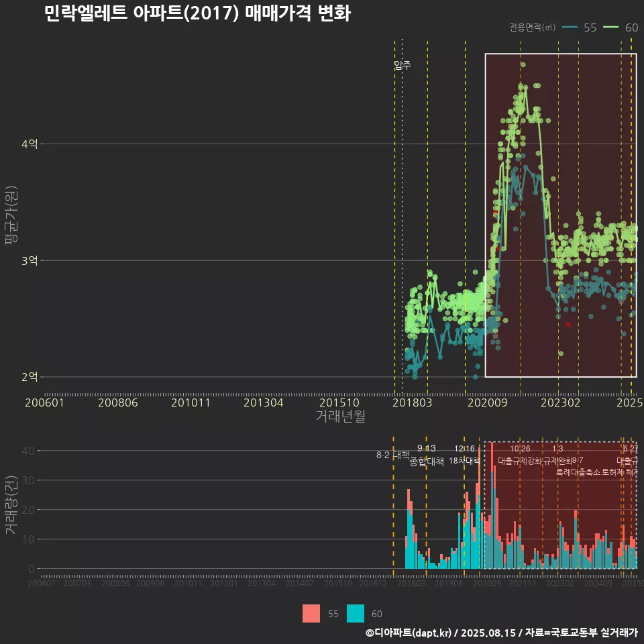This screenshot has width=644, height=644.
Task: Click the chart title 민락엘레트 아파트(2017) 매매가격 변화
Action: click(x=197, y=13)
